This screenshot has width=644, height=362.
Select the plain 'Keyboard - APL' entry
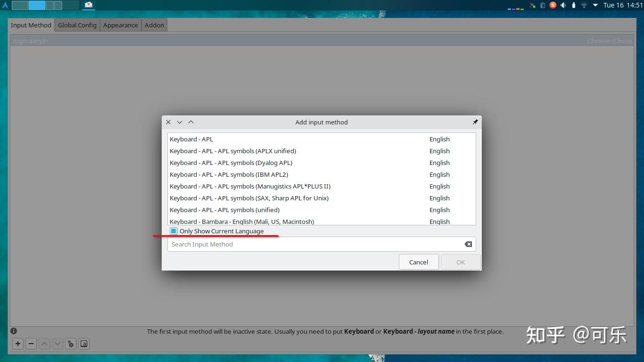pyautogui.click(x=322, y=139)
